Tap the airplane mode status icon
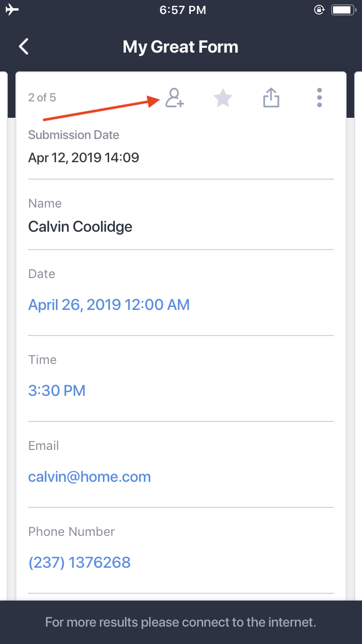The height and width of the screenshot is (644, 362). (13, 10)
